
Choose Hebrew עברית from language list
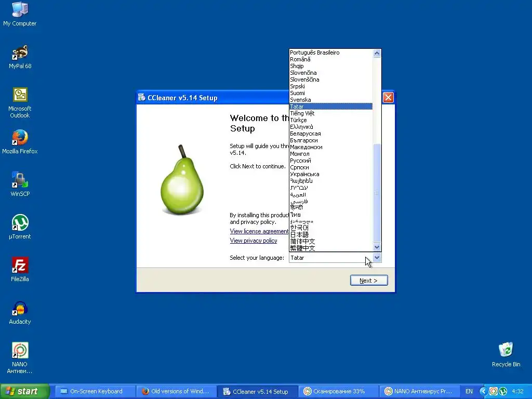pyautogui.click(x=331, y=188)
